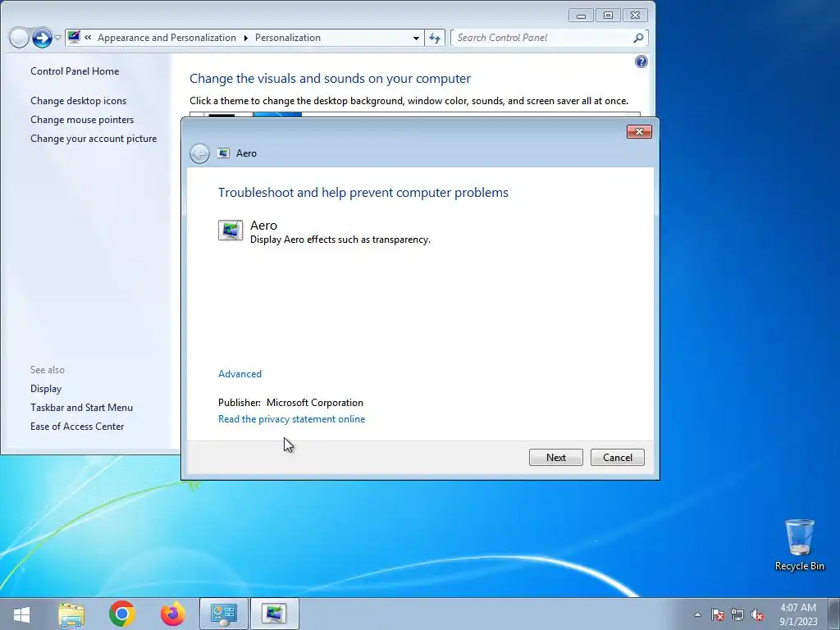Open recent pages dropdown beside navigation arrows
The height and width of the screenshot is (630, 840).
click(57, 38)
